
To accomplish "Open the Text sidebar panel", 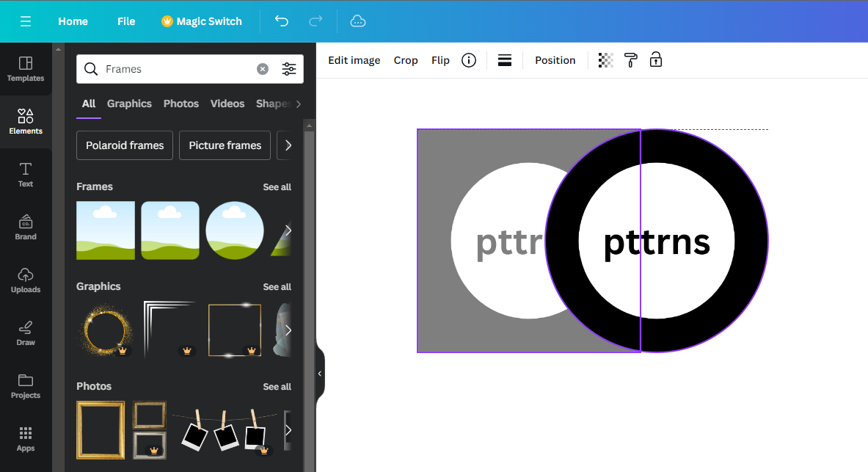I will click(x=26, y=175).
